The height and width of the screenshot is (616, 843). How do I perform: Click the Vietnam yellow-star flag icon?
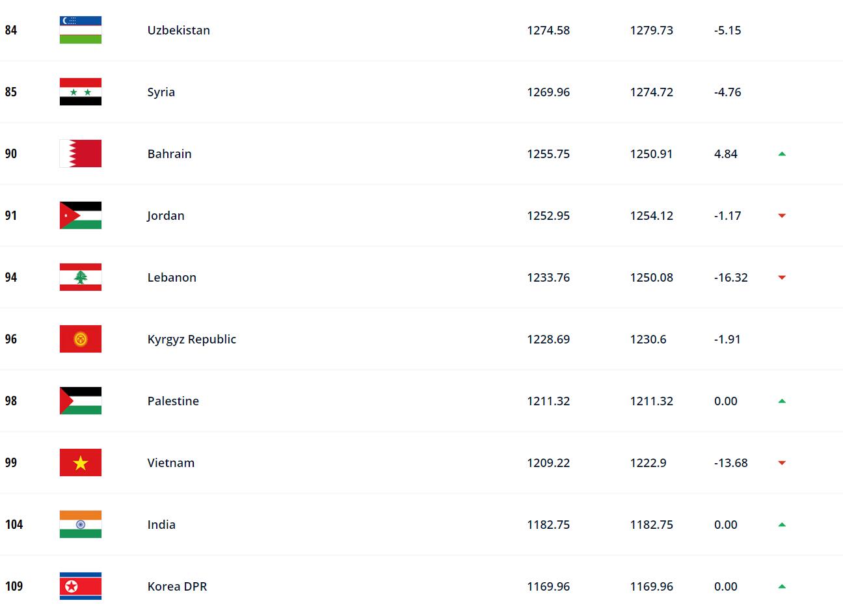81,462
